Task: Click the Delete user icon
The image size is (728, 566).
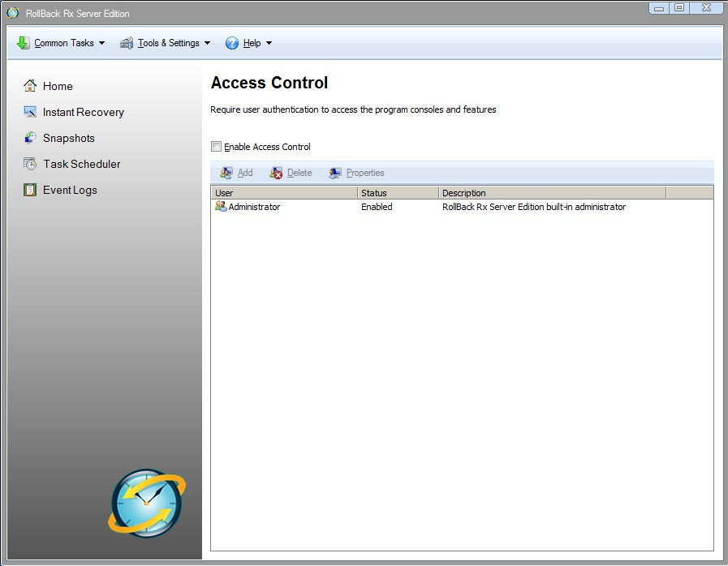Action: tap(276, 173)
